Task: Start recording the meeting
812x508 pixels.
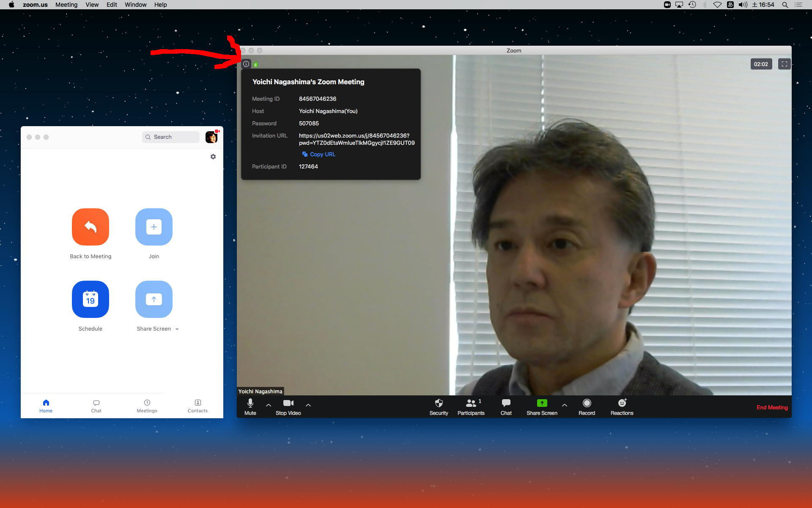Action: (587, 407)
